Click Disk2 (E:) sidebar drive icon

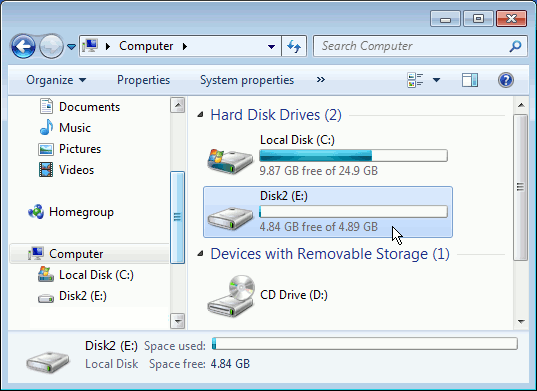click(x=46, y=298)
